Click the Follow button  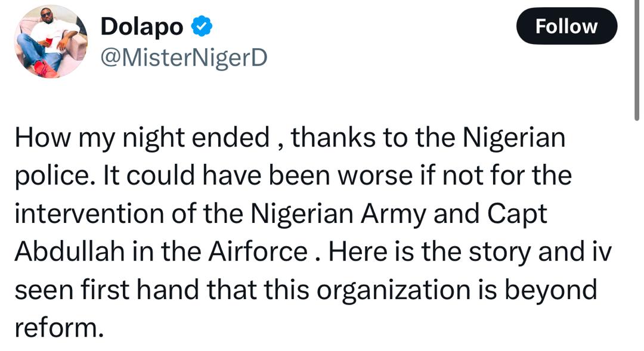point(566,26)
